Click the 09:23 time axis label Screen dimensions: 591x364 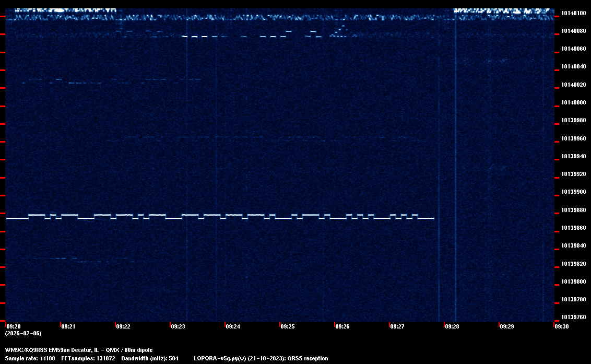(x=178, y=326)
